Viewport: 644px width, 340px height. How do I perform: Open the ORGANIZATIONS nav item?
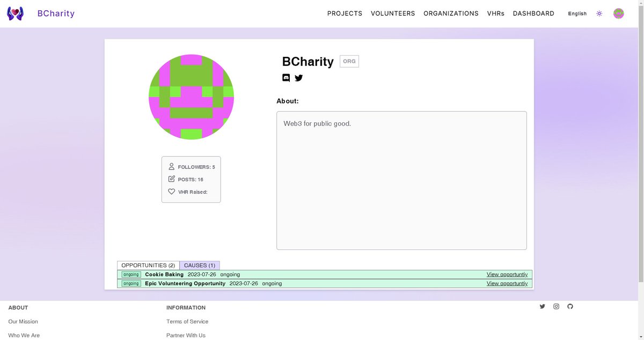(x=451, y=13)
